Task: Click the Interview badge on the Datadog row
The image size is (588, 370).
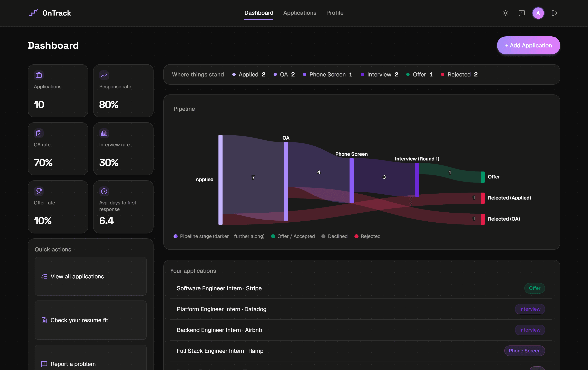Action: pyautogui.click(x=530, y=309)
